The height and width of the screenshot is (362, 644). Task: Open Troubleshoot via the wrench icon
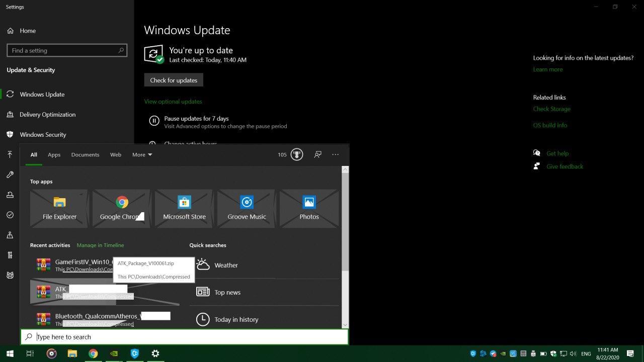coord(10,174)
